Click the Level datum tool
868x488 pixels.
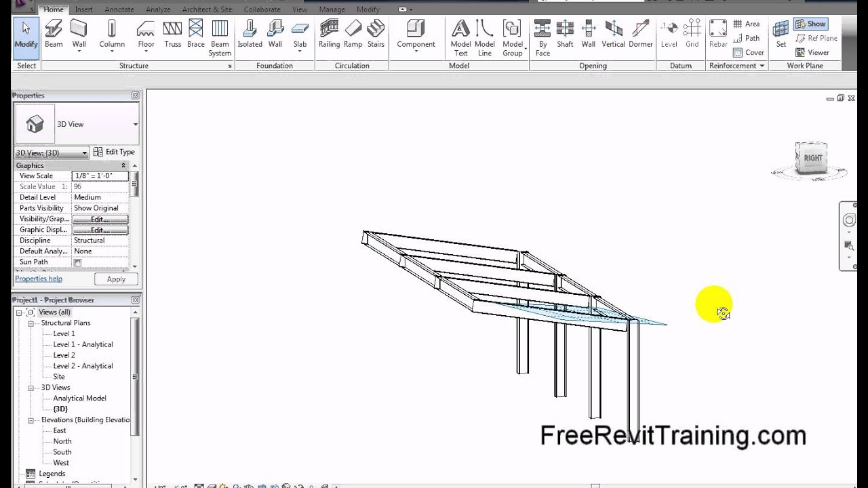[669, 34]
